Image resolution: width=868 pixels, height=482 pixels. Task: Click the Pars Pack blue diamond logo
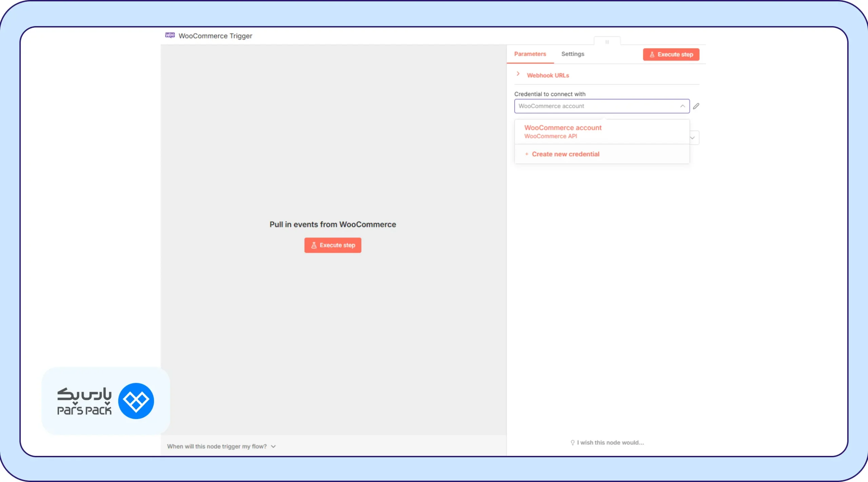(136, 401)
